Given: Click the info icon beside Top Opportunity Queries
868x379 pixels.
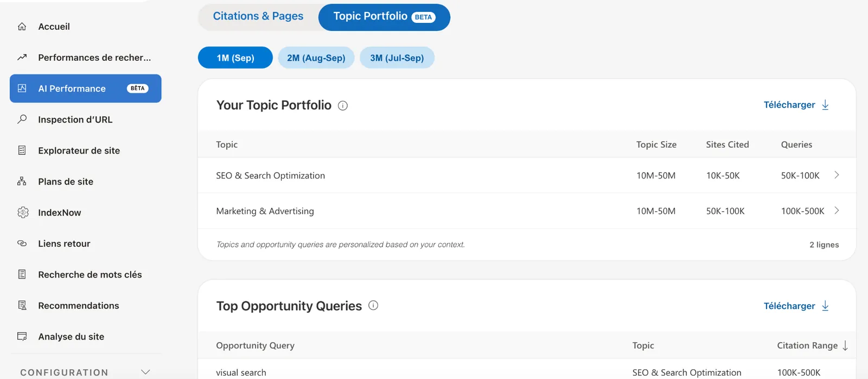Looking at the screenshot, I should [373, 305].
